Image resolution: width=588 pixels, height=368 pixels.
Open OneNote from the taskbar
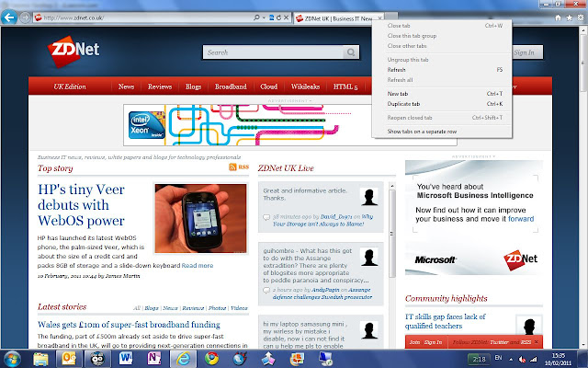[x=154, y=359]
